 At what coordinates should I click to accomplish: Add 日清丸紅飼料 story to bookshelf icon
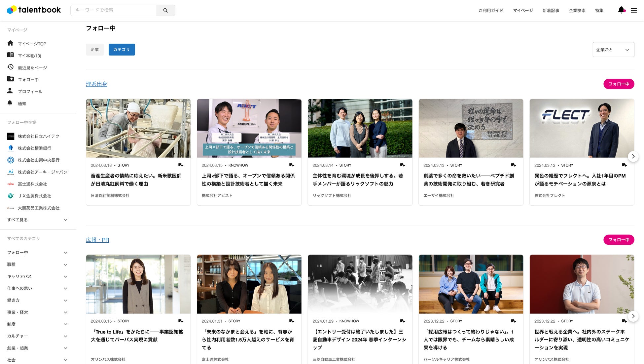[181, 165]
